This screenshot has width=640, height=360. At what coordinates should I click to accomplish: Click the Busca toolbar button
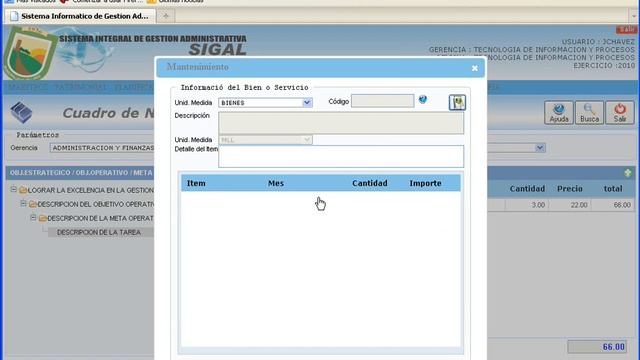589,113
